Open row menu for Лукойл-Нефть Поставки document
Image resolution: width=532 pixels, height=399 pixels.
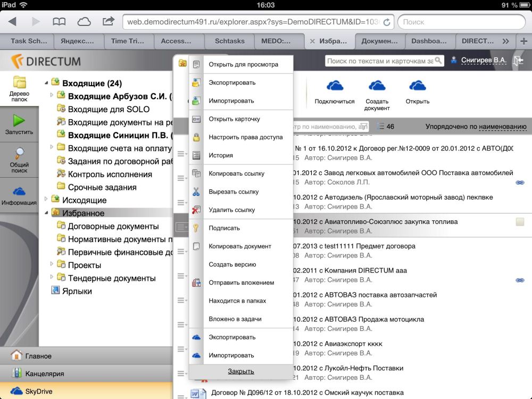click(182, 373)
